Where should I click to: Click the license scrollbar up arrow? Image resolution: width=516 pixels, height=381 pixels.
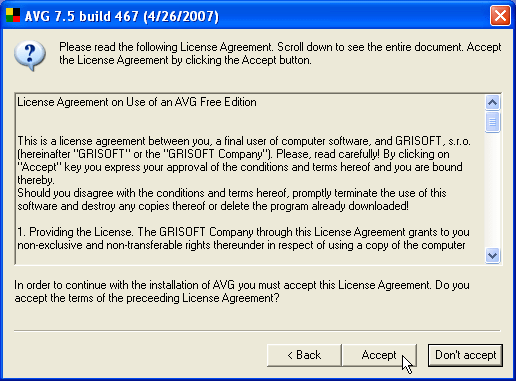(492, 102)
